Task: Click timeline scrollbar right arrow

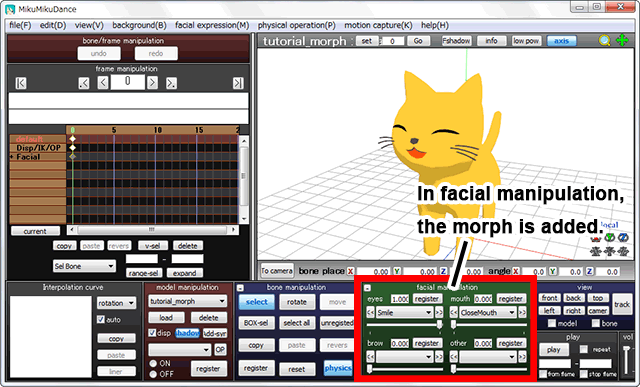Action: point(233,230)
